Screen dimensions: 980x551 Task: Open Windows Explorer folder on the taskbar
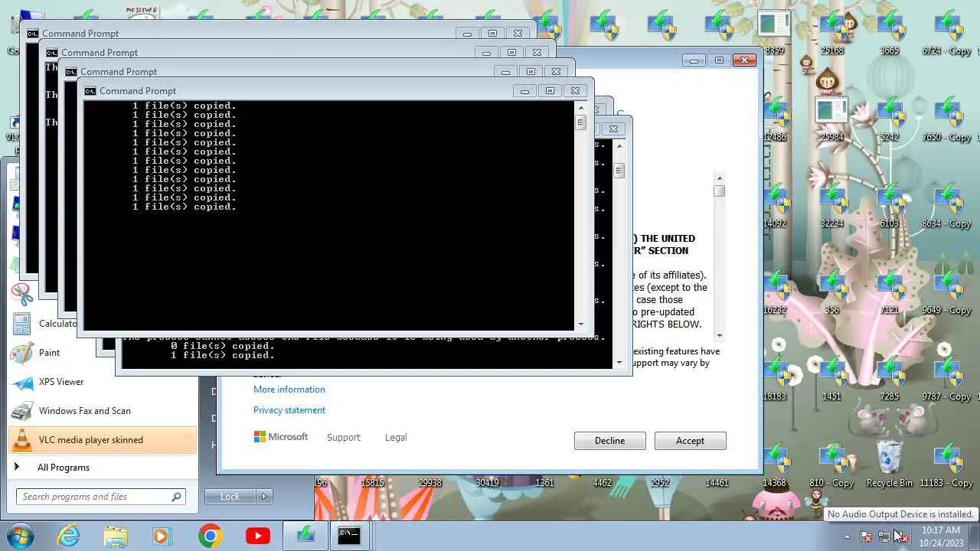[x=116, y=536]
